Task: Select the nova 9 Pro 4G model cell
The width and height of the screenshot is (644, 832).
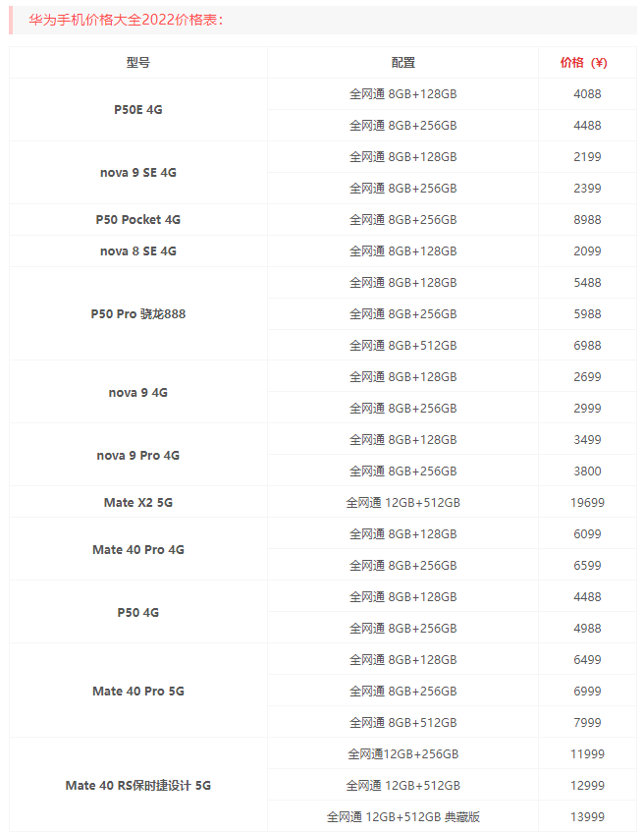Action: (x=138, y=456)
